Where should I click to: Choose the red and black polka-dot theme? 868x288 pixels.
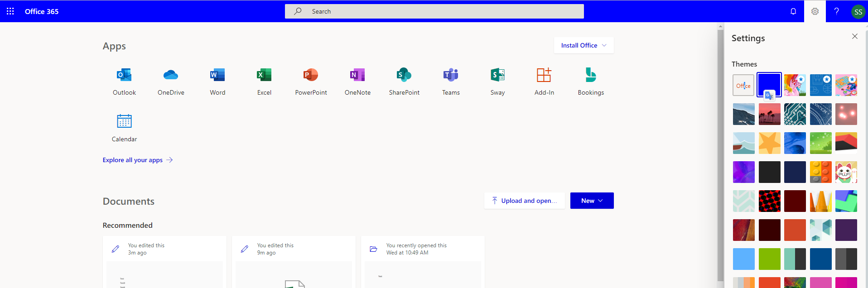(x=769, y=201)
